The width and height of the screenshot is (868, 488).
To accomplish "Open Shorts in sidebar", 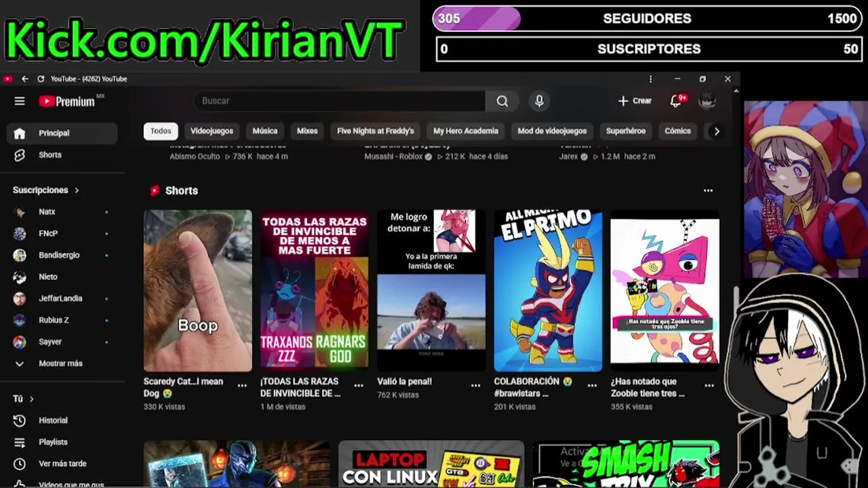I will [x=62, y=155].
